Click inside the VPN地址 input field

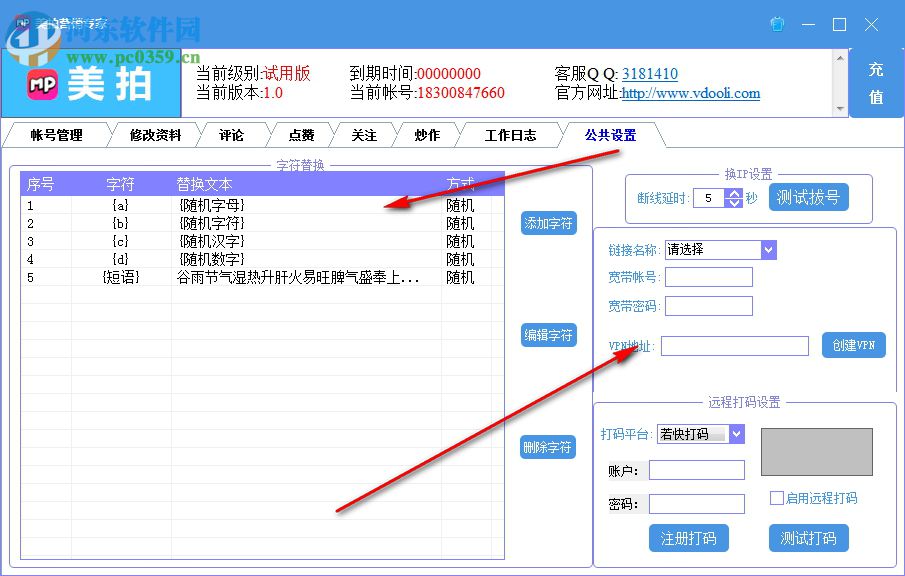735,345
